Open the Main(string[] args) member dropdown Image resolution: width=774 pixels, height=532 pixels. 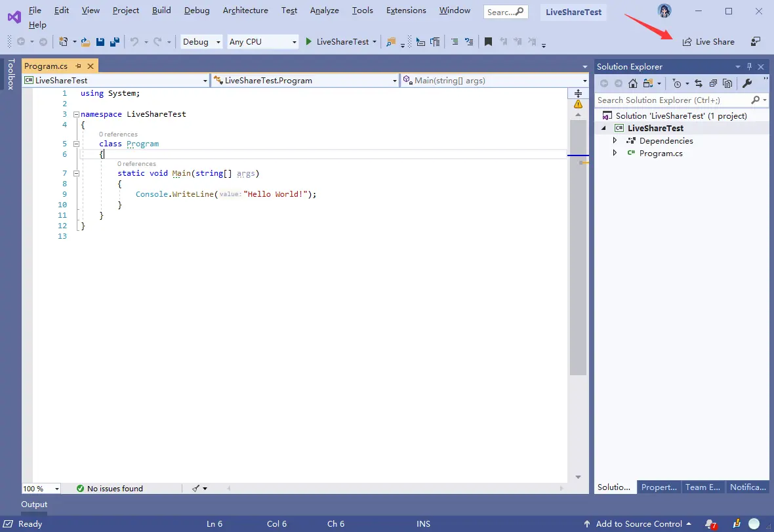click(495, 81)
